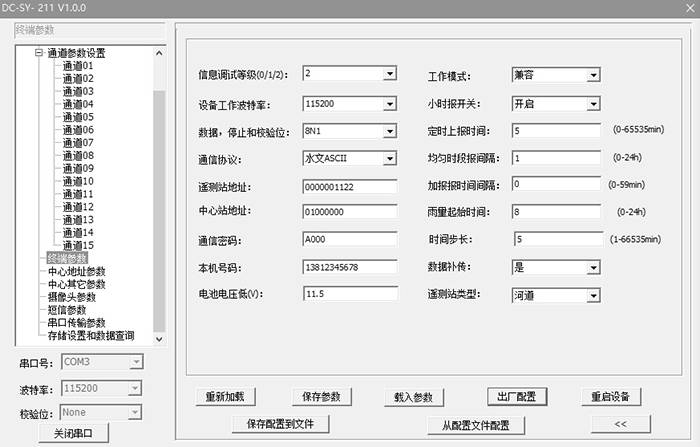Collapse the 通道参数设置 tree node
This screenshot has height=447, width=700.
point(39,53)
